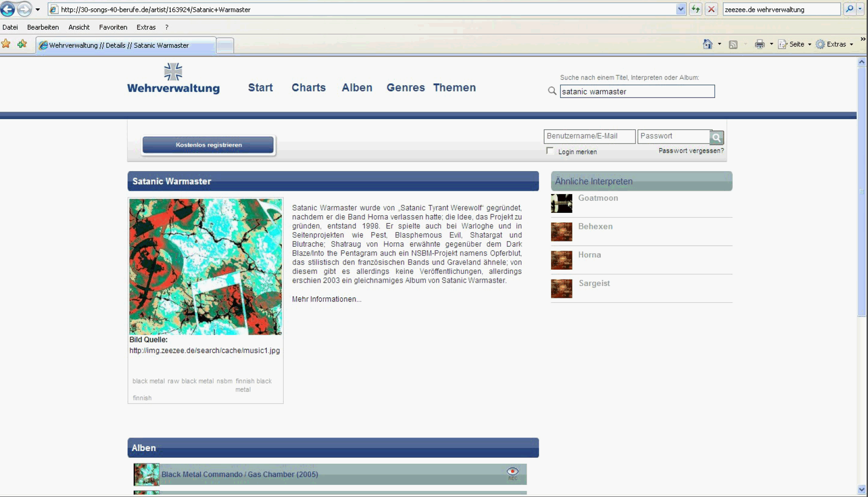Open the Favoriten menu
Screen dimensions: 868x497
click(113, 27)
